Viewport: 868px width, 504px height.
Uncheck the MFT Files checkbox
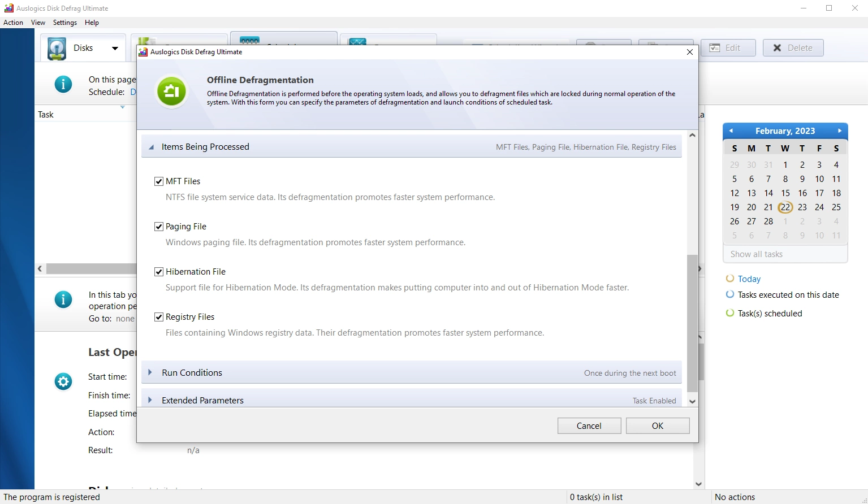159,181
